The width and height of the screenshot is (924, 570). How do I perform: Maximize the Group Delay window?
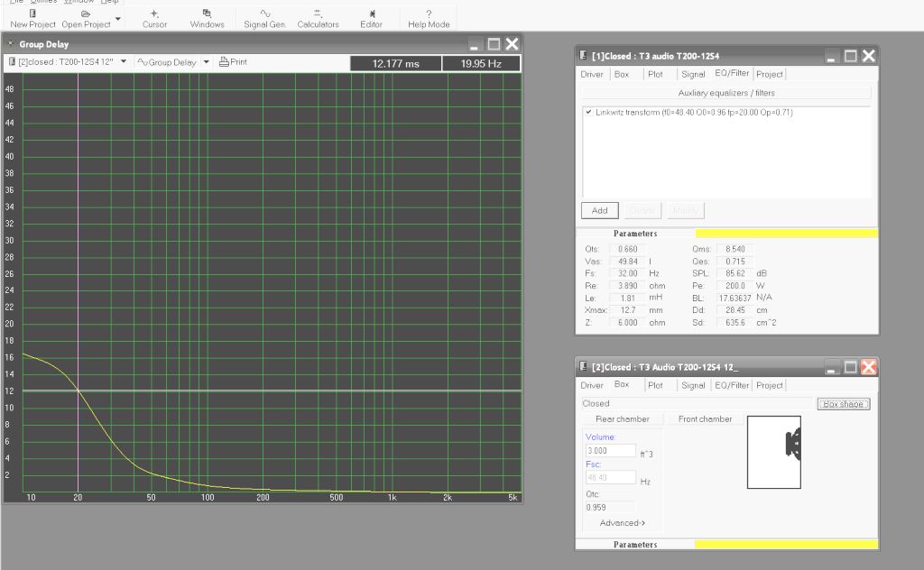pyautogui.click(x=494, y=44)
